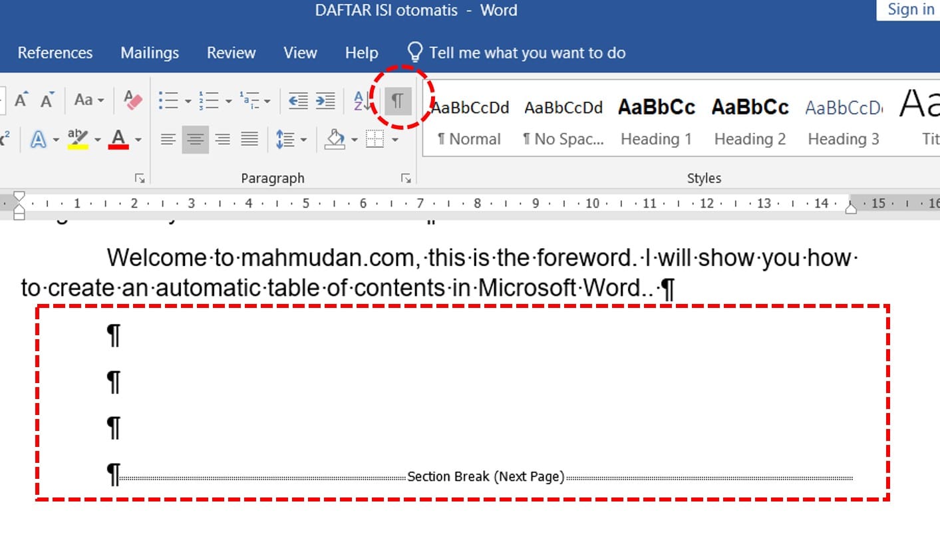The height and width of the screenshot is (560, 940).
Task: Click the red Font Color swatch
Action: click(118, 140)
